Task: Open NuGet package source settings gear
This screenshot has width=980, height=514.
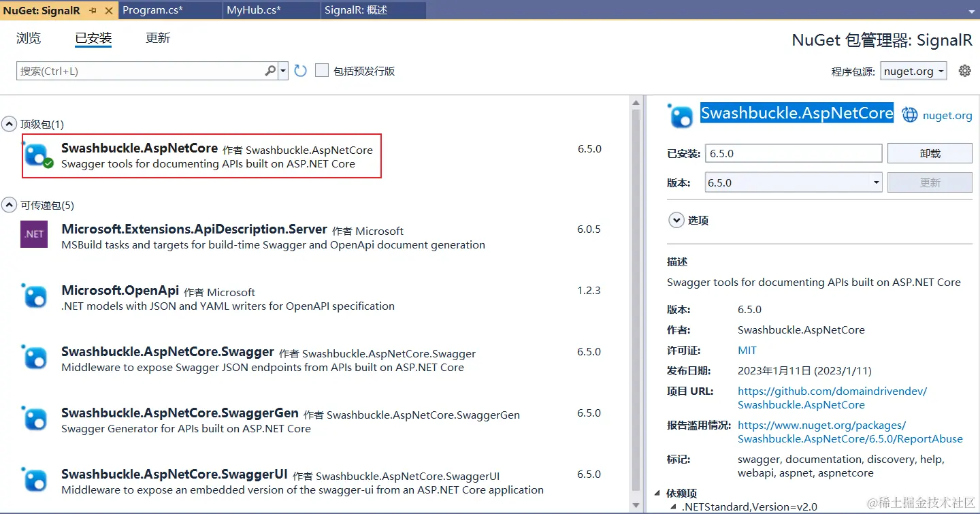Action: (964, 70)
